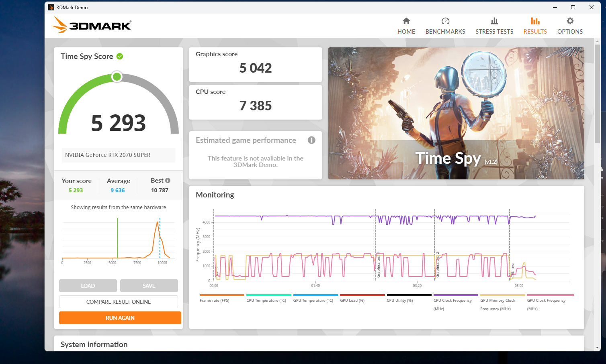This screenshot has height=364, width=606.
Task: Click the scroll down arrow
Action: (598, 348)
